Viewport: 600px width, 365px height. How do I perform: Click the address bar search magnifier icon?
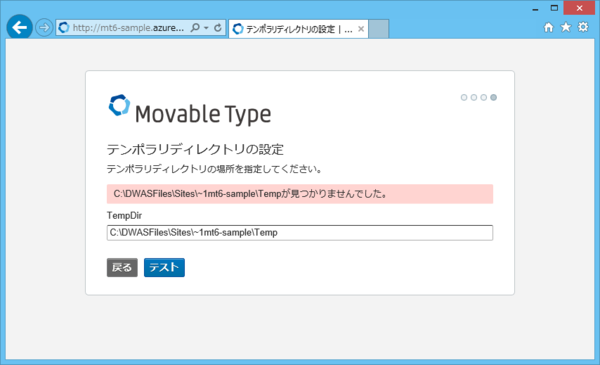tap(195, 28)
